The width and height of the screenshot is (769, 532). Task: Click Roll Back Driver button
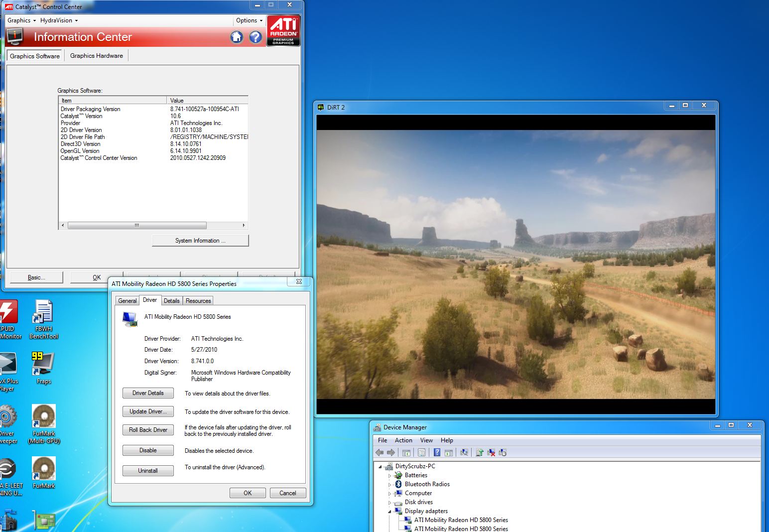point(148,430)
